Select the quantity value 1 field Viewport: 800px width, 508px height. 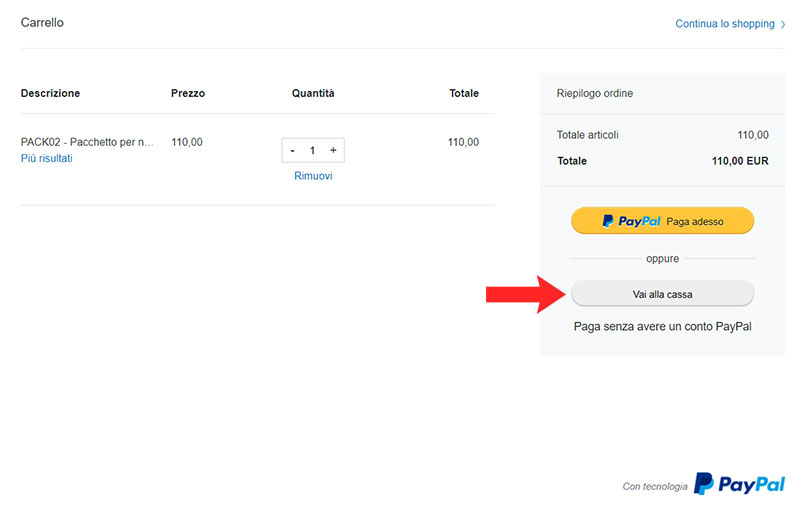[312, 150]
